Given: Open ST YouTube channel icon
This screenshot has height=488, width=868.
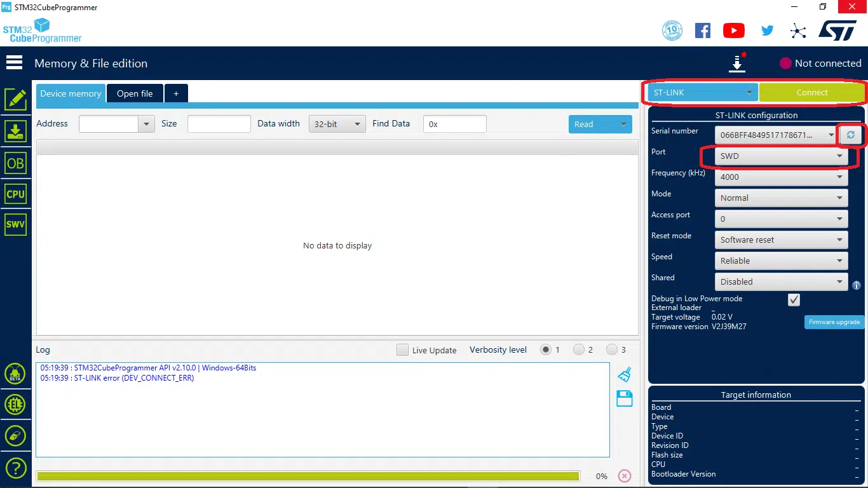Looking at the screenshot, I should [x=734, y=30].
